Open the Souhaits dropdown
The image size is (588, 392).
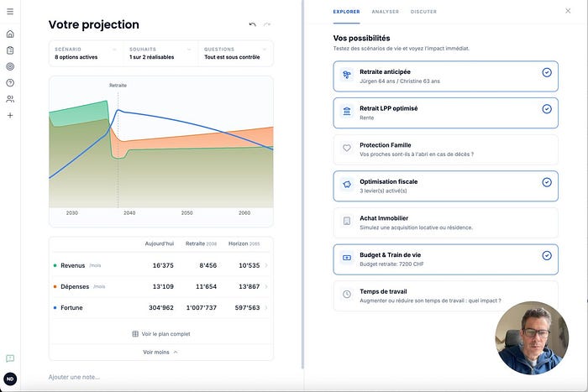pos(160,54)
